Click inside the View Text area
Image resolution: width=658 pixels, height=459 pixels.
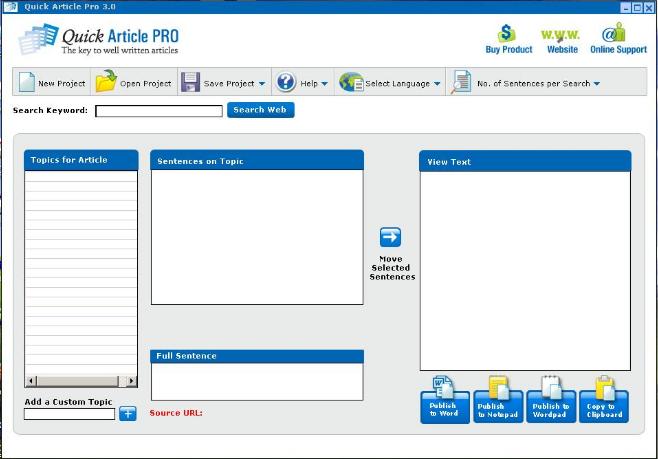click(525, 270)
